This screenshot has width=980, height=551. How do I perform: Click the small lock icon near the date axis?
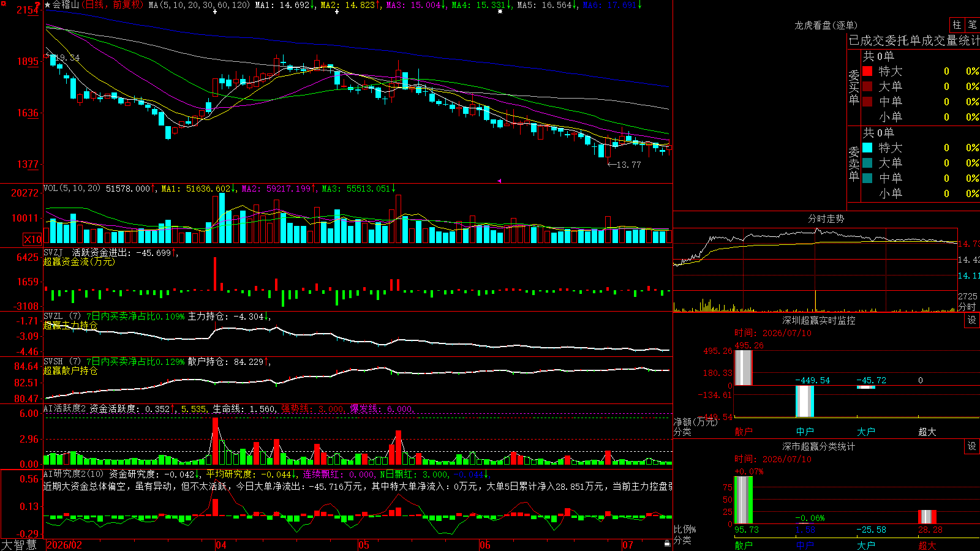coord(667,544)
